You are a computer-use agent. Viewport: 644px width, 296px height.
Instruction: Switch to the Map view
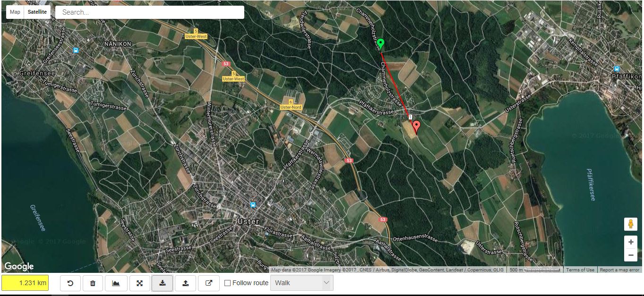[x=15, y=12]
